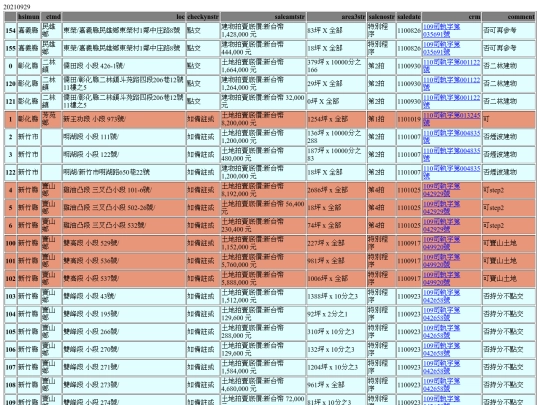Click the 'area3str' column header
540x405 pixels.
point(336,17)
